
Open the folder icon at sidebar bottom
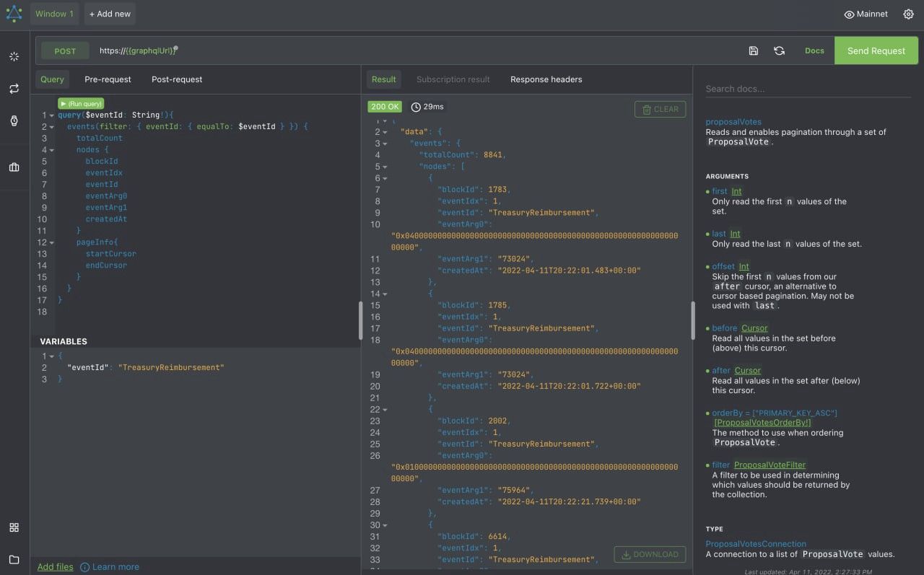pyautogui.click(x=14, y=559)
